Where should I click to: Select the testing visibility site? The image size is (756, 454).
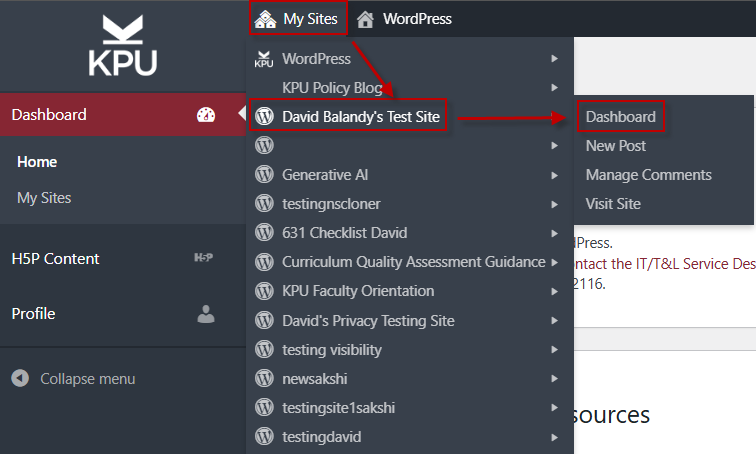[332, 349]
